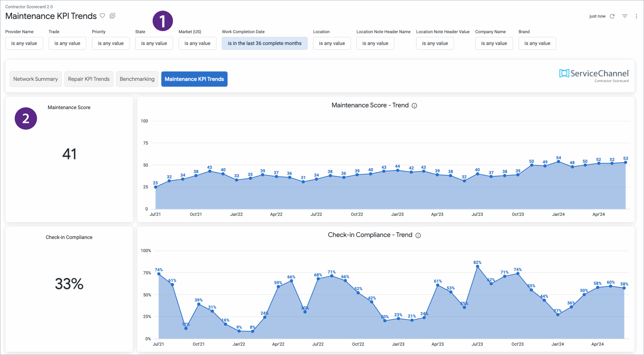Screen dimensions: 644x355
Task: Show info for Maintenance Score Trend
Action: click(414, 106)
